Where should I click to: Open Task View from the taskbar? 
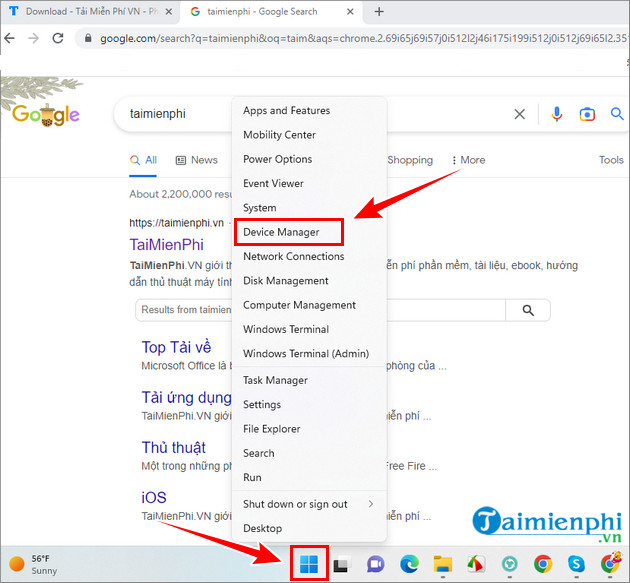pyautogui.click(x=342, y=564)
